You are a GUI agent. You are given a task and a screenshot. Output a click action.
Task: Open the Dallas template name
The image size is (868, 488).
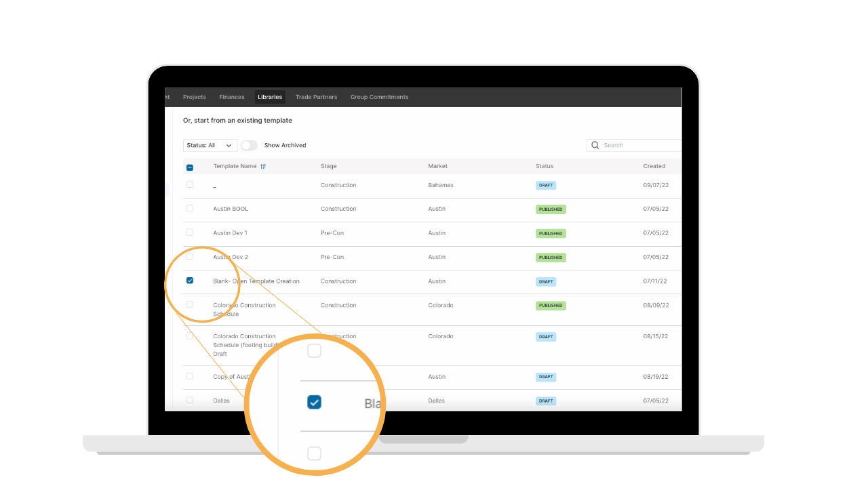point(221,401)
